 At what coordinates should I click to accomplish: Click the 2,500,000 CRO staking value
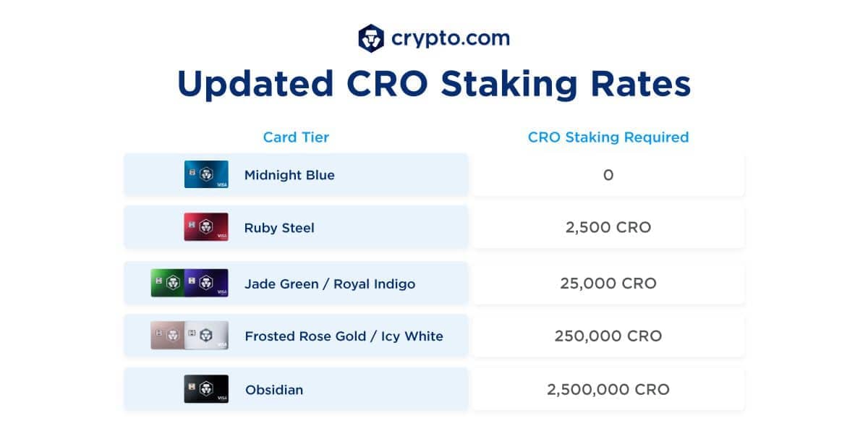608,390
